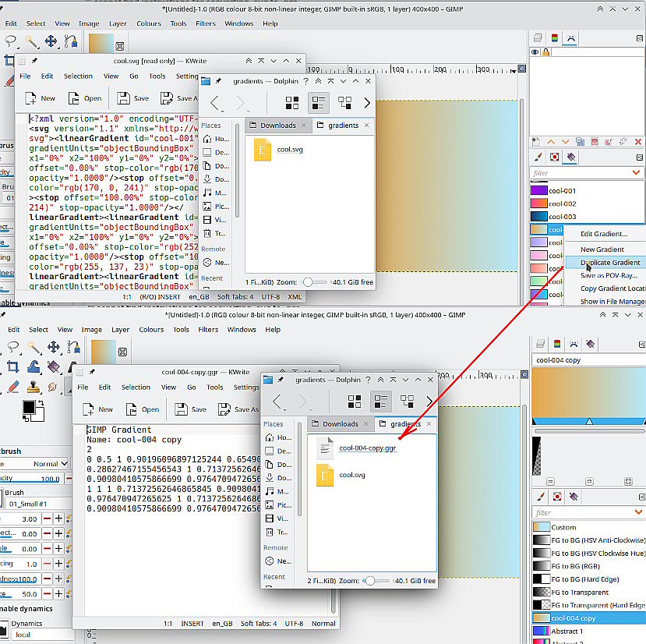Switch the lower Dolphin window to icons view mode
646x644 pixels.
pyautogui.click(x=355, y=402)
